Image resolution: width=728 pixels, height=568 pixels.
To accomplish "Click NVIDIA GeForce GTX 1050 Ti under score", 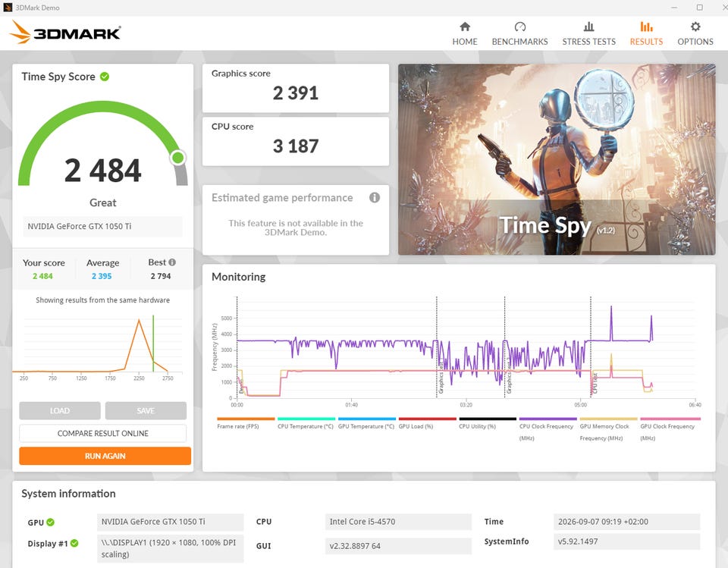I will 102,226.
